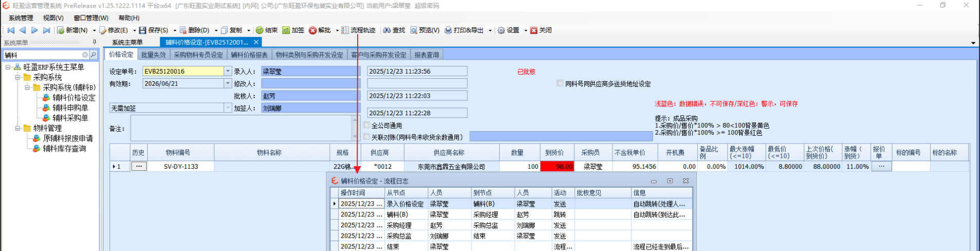Open 流程轨迹 workflow trace
This screenshot has width=980, height=251.
click(359, 30)
